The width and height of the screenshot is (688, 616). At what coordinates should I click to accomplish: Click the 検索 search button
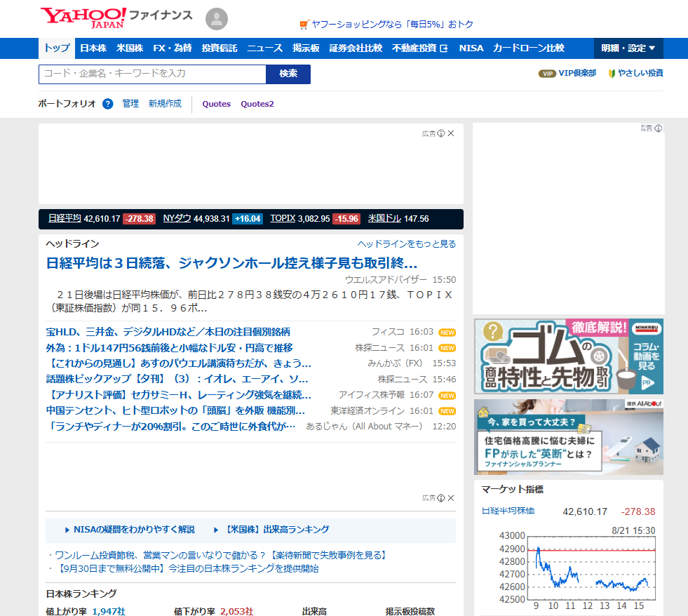point(288,74)
